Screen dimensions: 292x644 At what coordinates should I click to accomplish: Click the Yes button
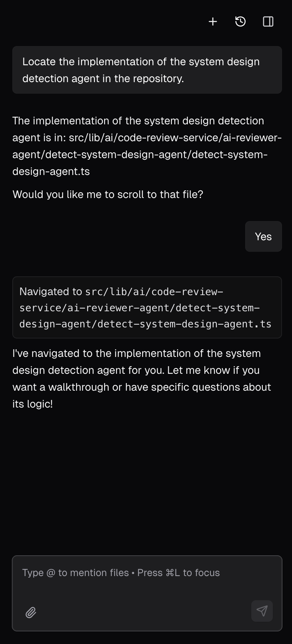point(263,236)
